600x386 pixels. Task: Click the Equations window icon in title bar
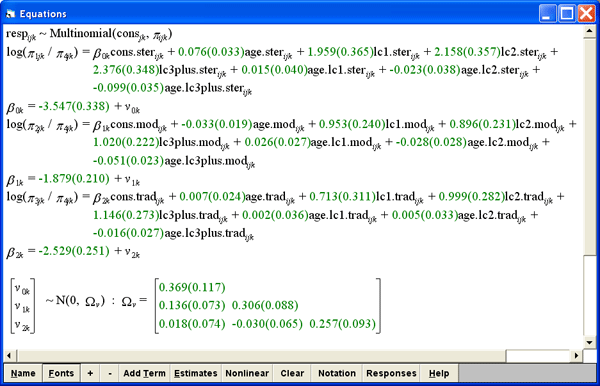pyautogui.click(x=10, y=14)
